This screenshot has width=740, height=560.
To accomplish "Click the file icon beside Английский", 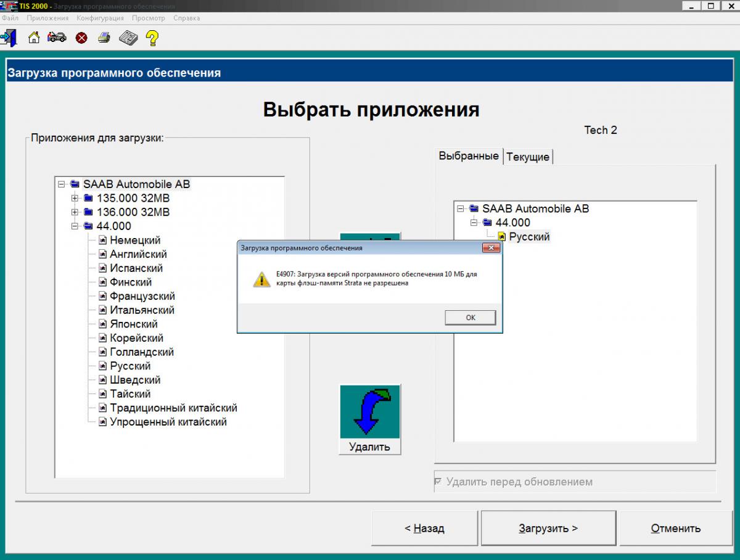I will point(103,254).
